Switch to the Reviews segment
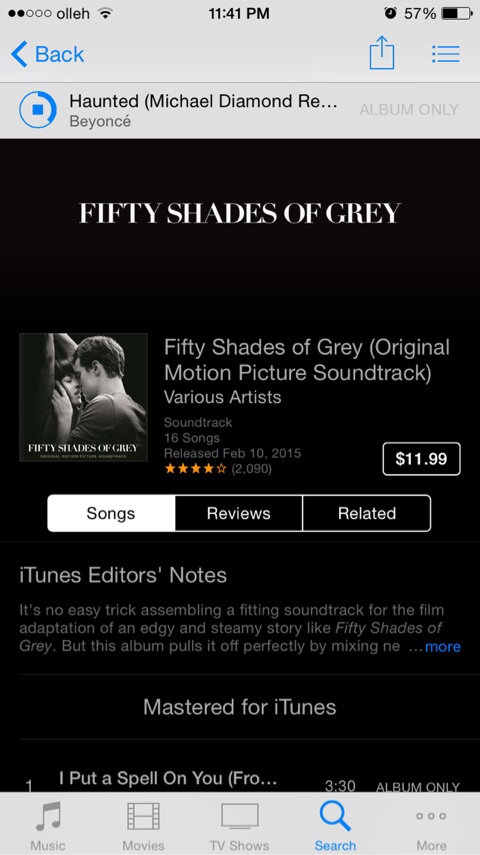480x855 pixels. tap(239, 513)
